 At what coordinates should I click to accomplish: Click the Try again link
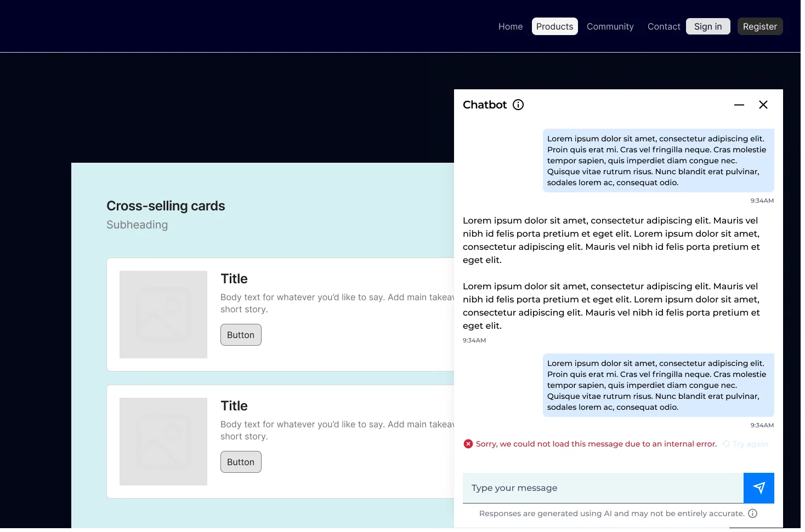click(750, 444)
